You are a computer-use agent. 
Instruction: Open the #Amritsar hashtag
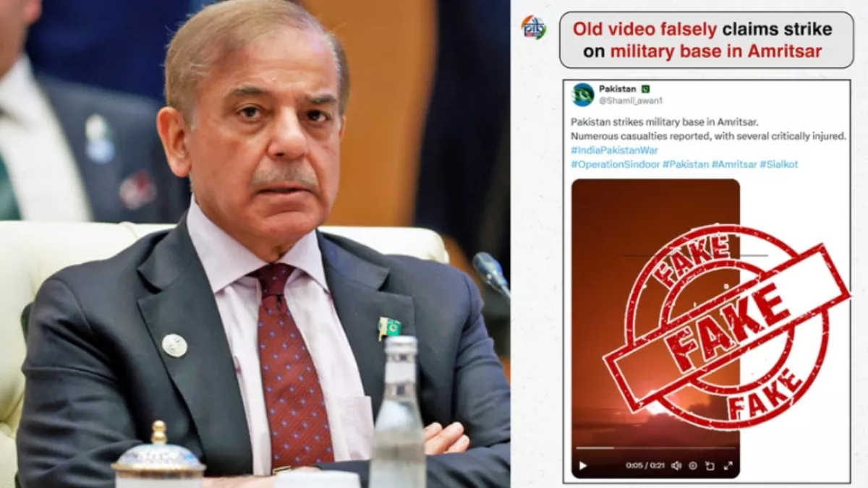point(733,165)
